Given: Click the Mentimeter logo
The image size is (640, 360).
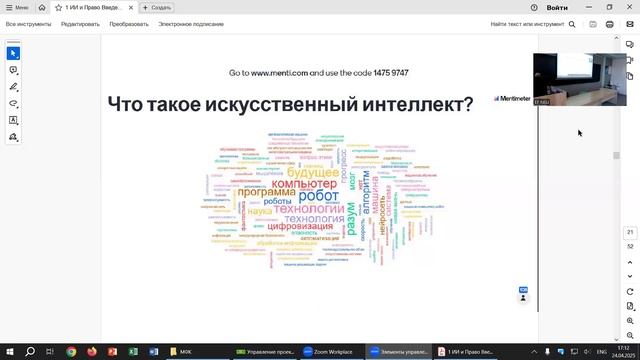Looking at the screenshot, I should coord(512,98).
